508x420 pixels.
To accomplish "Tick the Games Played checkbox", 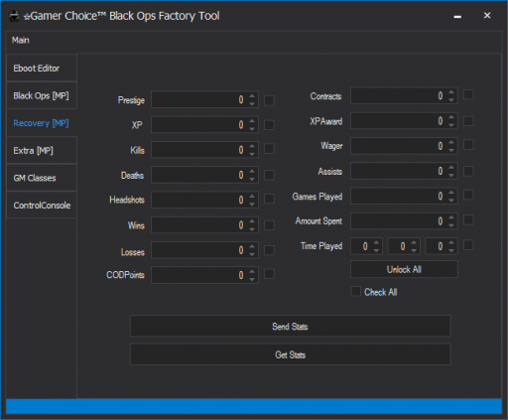I will (x=468, y=195).
